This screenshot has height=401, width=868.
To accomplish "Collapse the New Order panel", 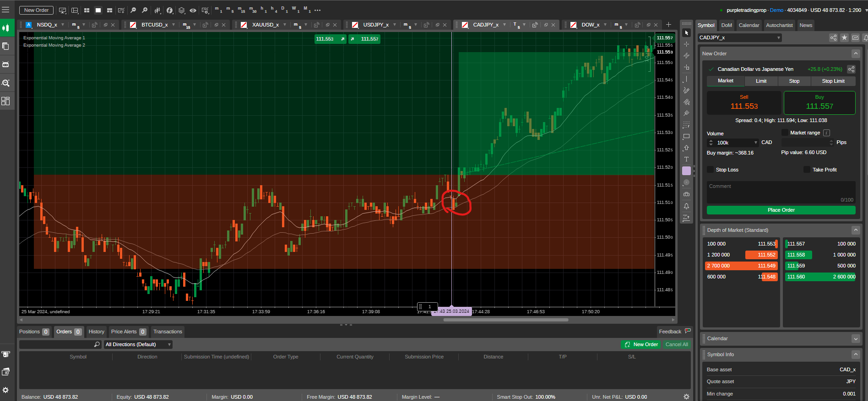I will [855, 53].
